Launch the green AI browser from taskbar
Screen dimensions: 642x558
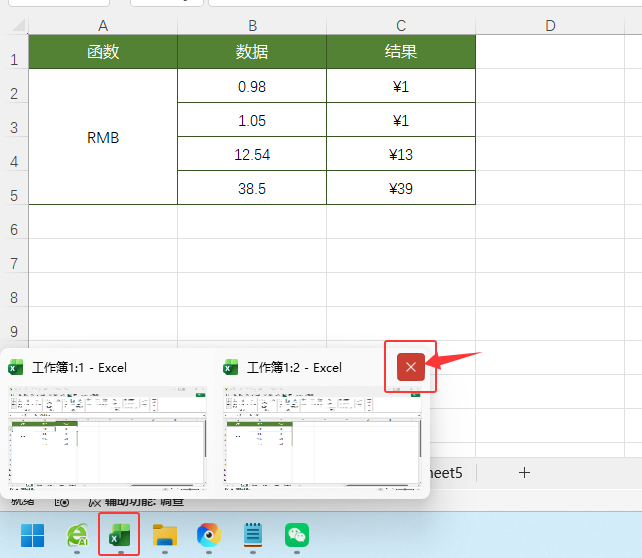(77, 535)
